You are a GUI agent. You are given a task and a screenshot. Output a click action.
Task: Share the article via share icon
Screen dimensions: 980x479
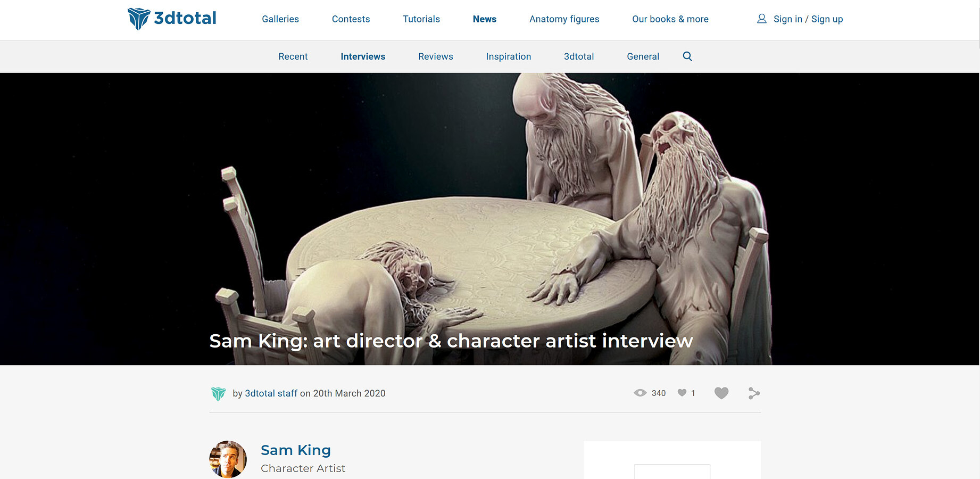(x=754, y=393)
